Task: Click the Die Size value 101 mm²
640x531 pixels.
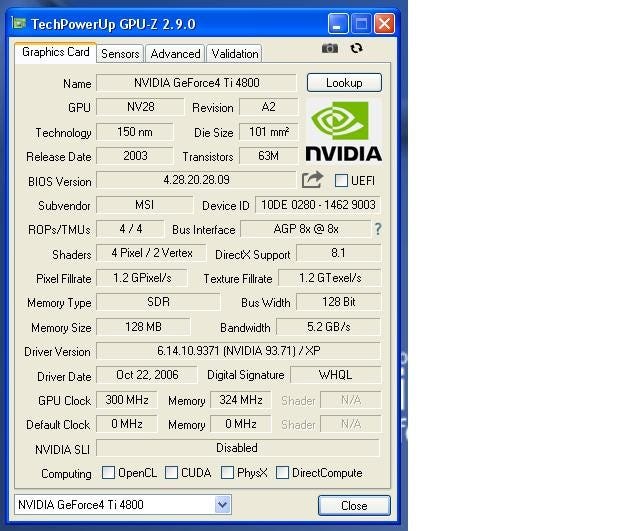Action: (x=269, y=132)
